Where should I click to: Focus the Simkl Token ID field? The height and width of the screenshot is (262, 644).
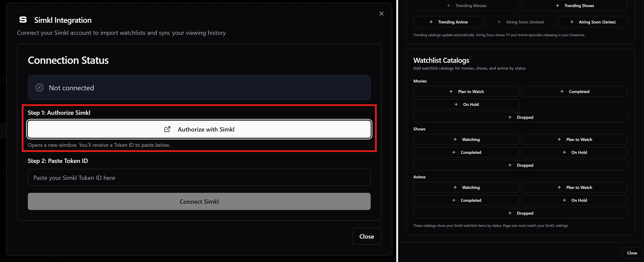point(199,177)
